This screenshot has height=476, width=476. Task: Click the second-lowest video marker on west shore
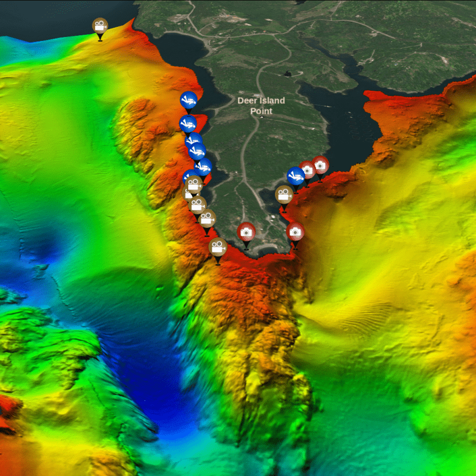(x=207, y=218)
